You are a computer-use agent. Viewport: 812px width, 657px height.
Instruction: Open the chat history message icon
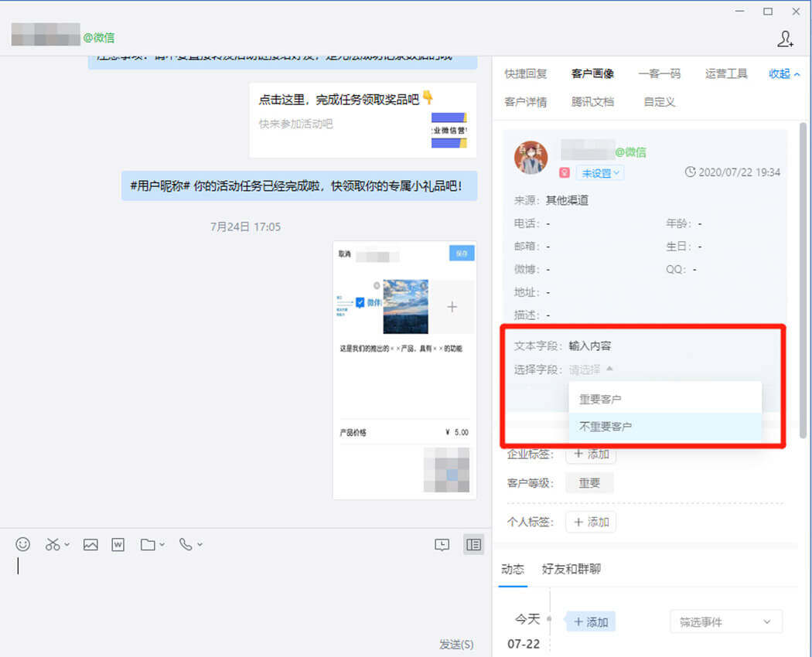[x=442, y=545]
